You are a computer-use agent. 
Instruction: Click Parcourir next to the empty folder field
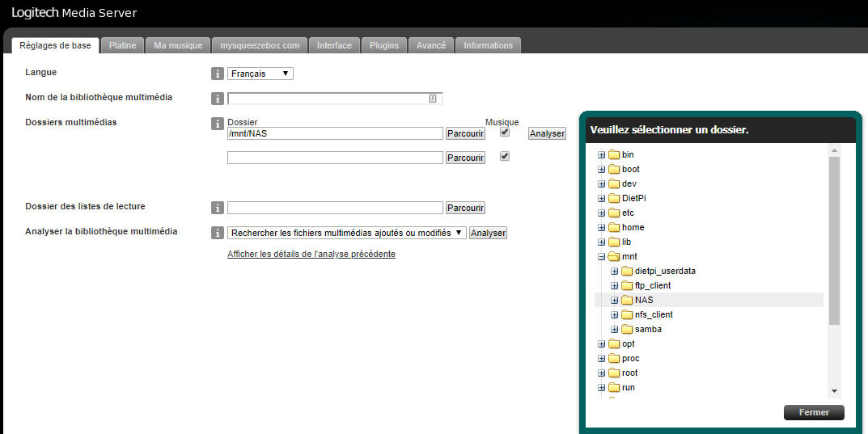click(x=466, y=158)
